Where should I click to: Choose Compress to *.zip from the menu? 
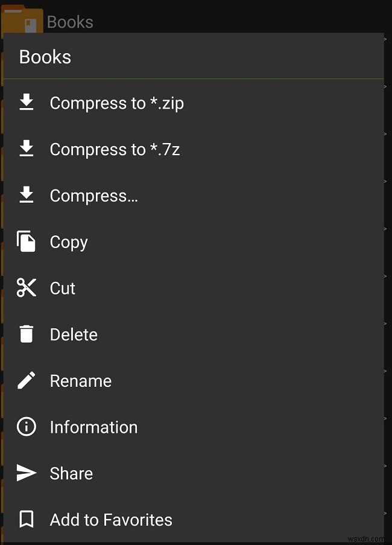[116, 103]
